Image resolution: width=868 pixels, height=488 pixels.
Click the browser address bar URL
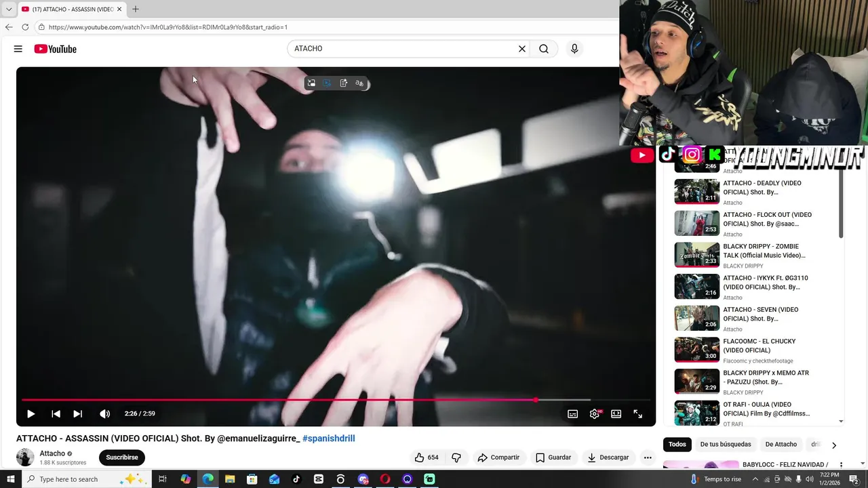(x=168, y=27)
